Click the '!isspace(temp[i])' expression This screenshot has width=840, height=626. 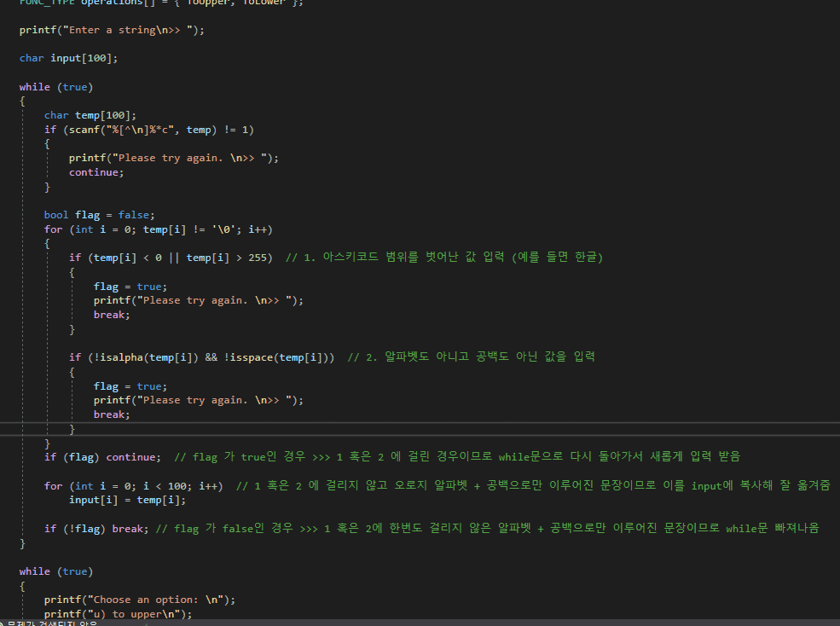tap(276, 357)
